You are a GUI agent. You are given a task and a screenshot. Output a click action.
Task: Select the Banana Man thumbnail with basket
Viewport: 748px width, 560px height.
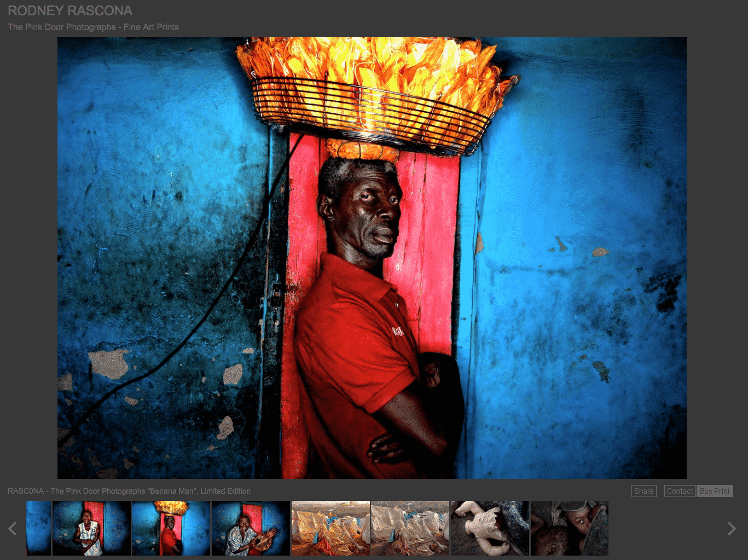pyautogui.click(x=171, y=528)
